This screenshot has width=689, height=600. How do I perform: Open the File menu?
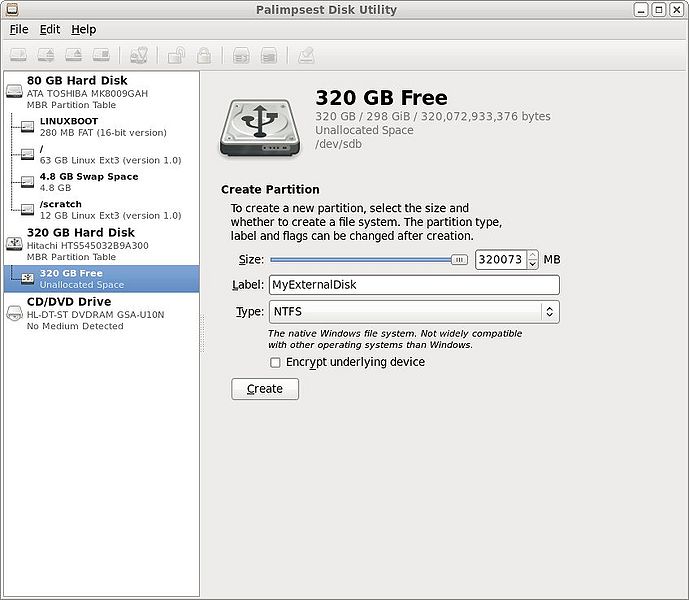(x=19, y=29)
